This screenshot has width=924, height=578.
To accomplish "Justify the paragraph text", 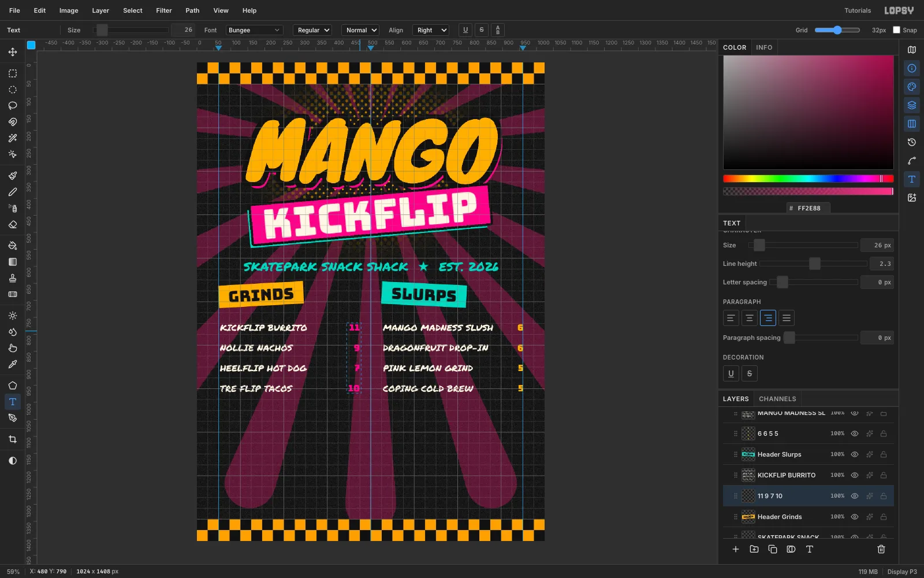I will tap(787, 318).
